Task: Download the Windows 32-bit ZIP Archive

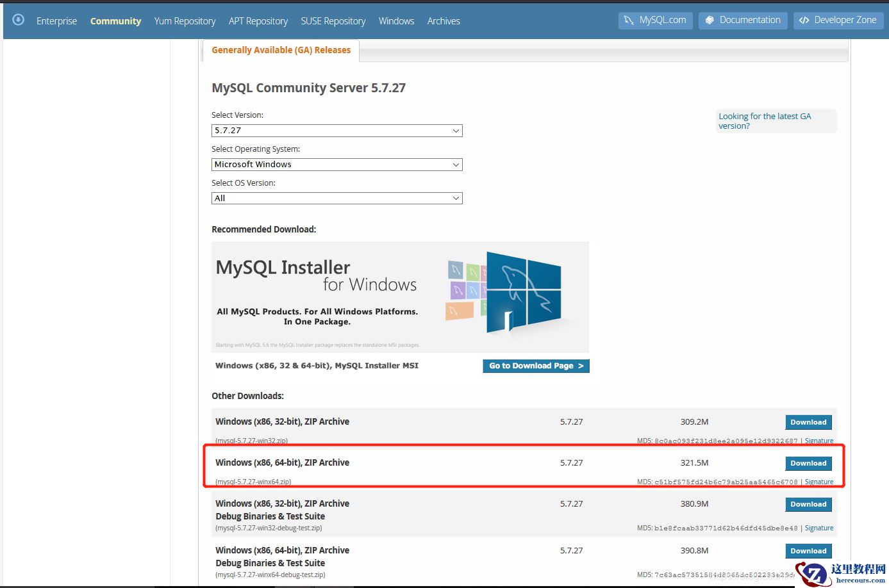Action: point(808,422)
